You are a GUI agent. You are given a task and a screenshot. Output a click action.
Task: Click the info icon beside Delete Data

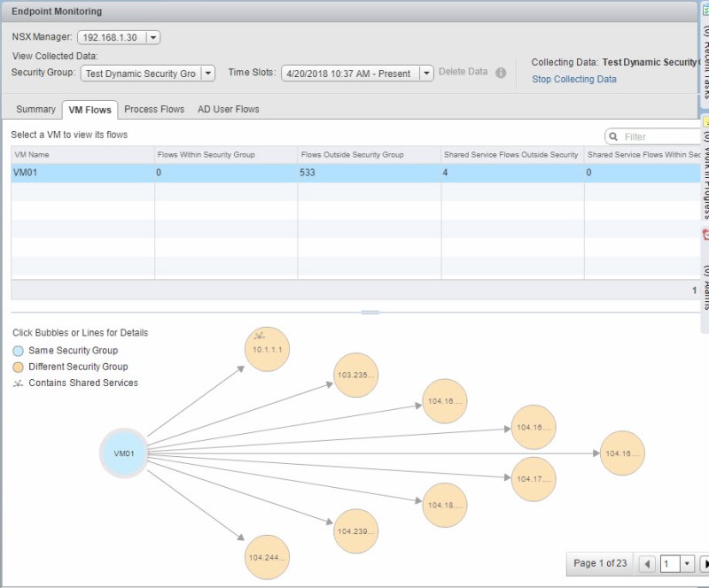501,73
